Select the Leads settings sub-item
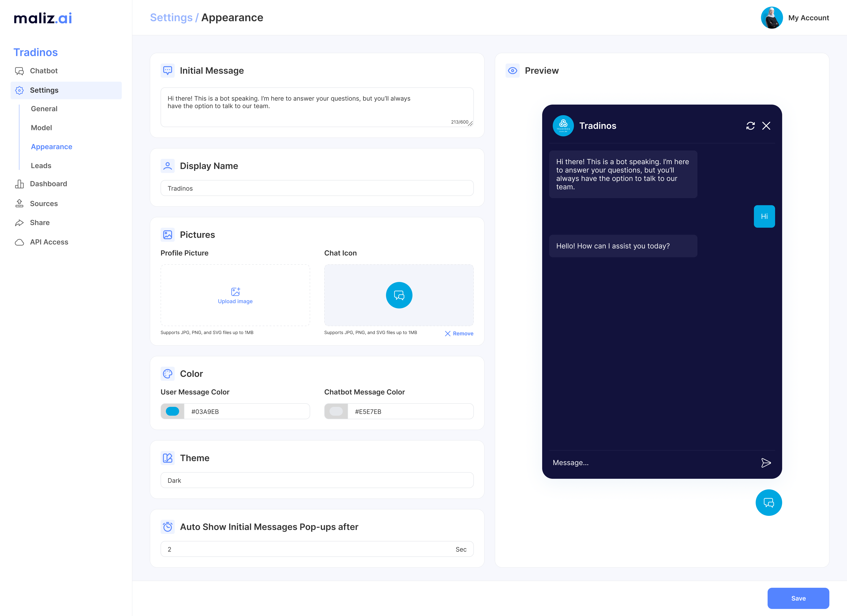847x616 pixels. tap(41, 165)
